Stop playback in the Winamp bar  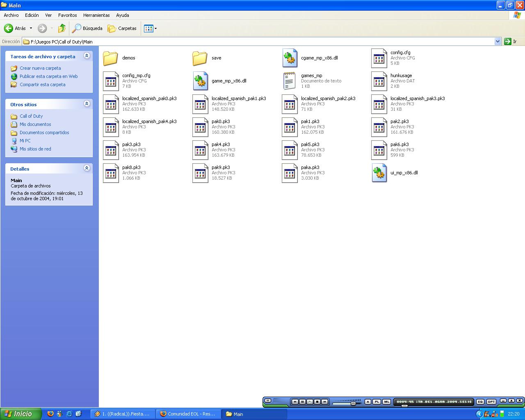[x=317, y=402]
